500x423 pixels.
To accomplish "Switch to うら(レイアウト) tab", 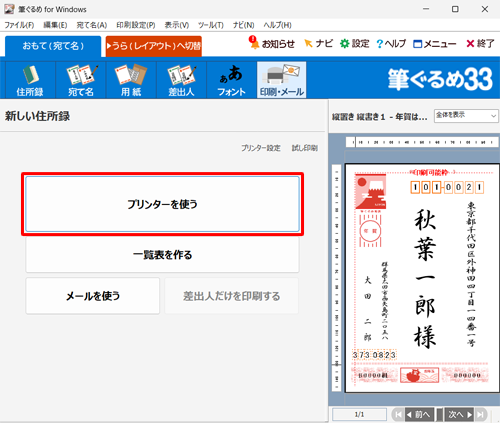I will click(x=154, y=46).
